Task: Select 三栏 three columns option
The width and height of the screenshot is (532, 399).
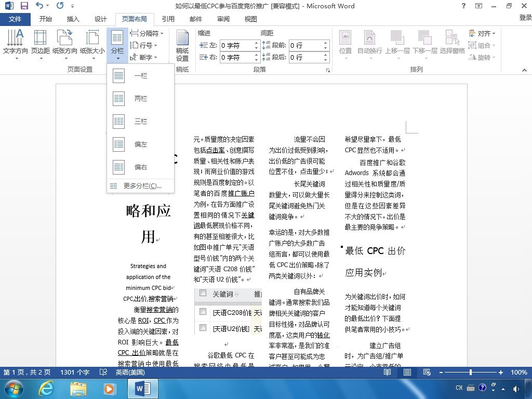Action: [x=141, y=121]
